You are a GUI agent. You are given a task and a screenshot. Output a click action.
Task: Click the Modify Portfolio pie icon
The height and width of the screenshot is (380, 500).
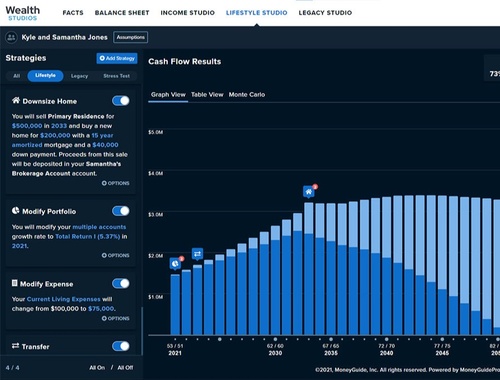[x=16, y=211]
